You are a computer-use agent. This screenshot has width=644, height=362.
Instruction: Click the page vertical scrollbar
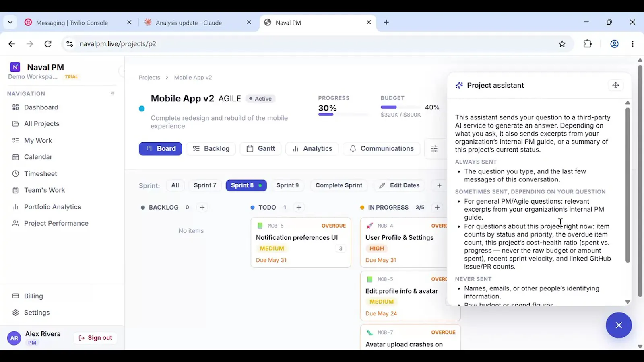640,181
